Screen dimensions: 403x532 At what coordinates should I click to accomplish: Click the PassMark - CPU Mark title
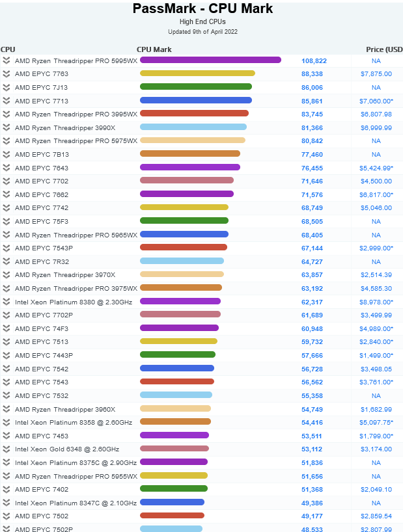[202, 9]
